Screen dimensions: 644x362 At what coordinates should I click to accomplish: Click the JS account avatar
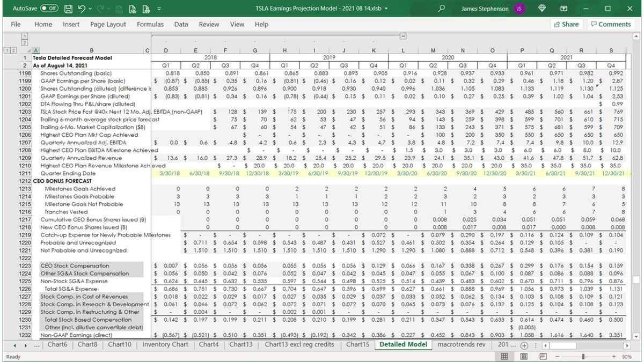click(519, 9)
